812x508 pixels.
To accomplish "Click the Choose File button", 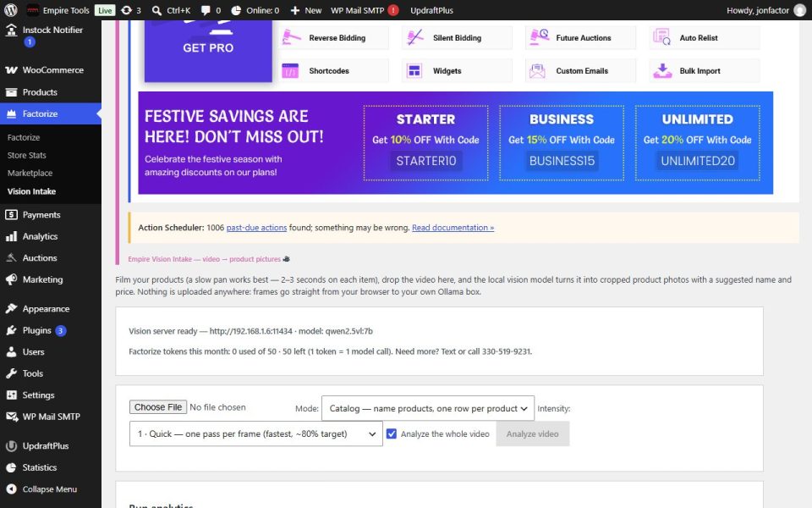I will coord(158,407).
